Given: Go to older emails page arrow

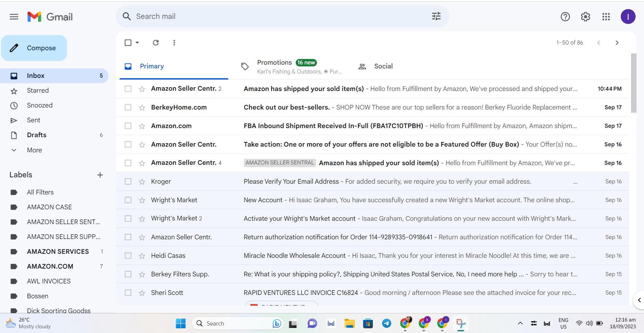Looking at the screenshot, I should tap(617, 42).
